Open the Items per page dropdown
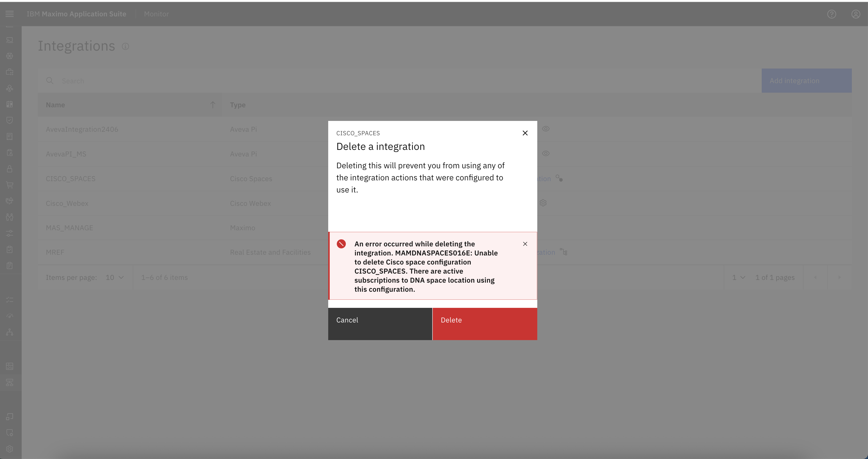The image size is (868, 459). 115,277
